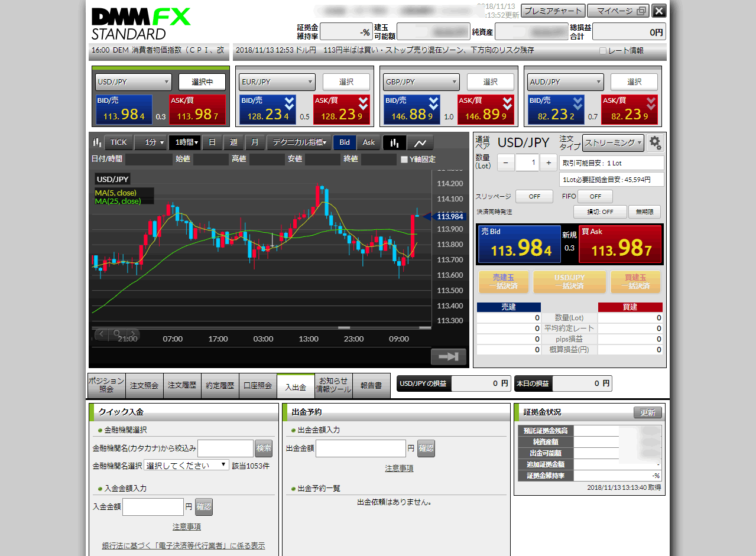Click 選択 button for EUR/JPY
Viewport: 756px width, 556px height.
tap(346, 82)
